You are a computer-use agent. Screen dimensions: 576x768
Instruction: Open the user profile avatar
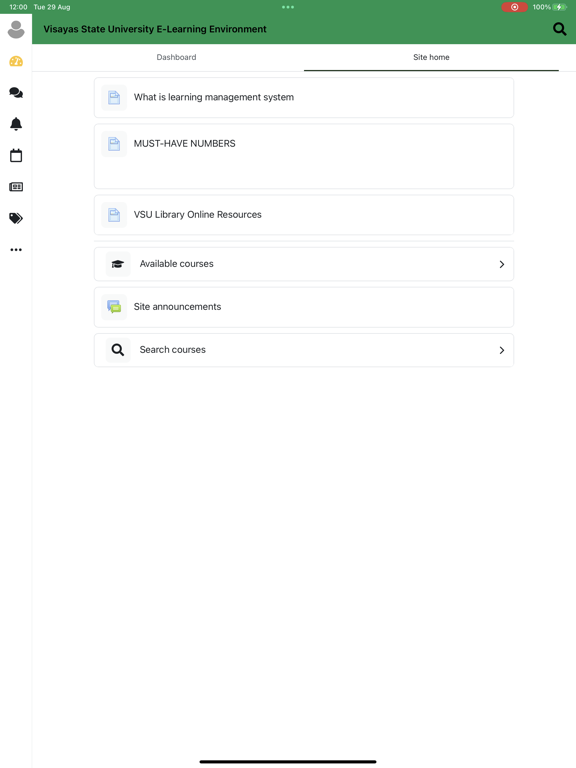point(16,29)
